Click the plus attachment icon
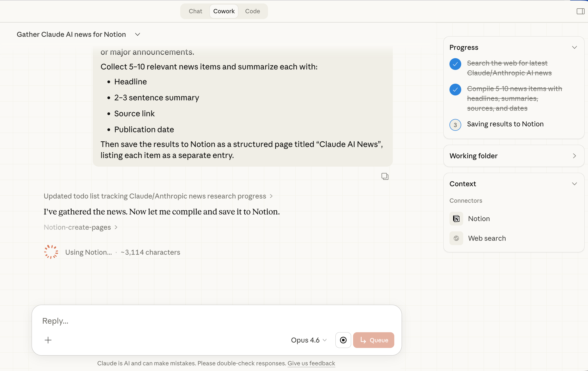588x371 pixels. point(48,340)
